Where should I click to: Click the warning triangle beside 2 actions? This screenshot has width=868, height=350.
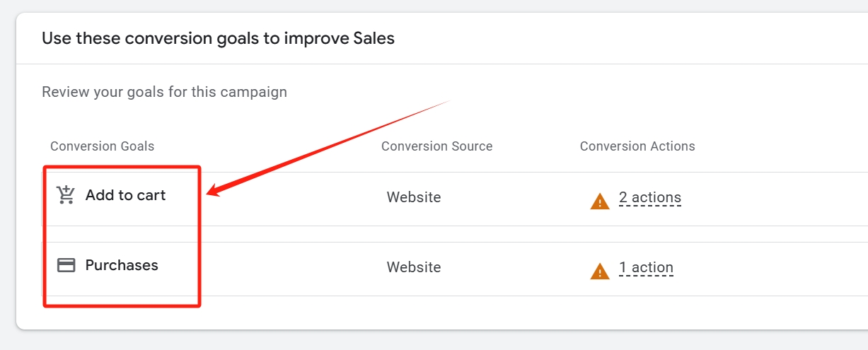coord(600,202)
